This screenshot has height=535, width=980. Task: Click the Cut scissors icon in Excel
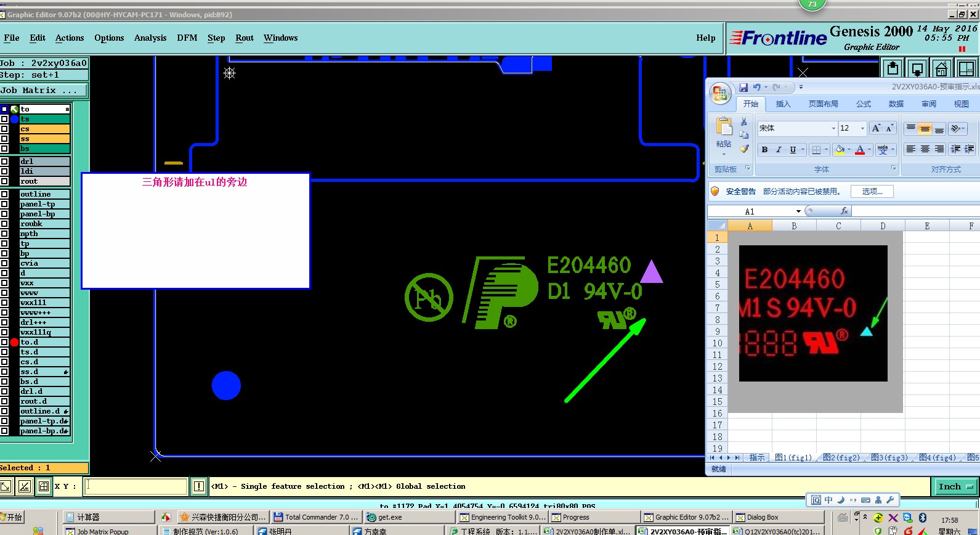744,121
